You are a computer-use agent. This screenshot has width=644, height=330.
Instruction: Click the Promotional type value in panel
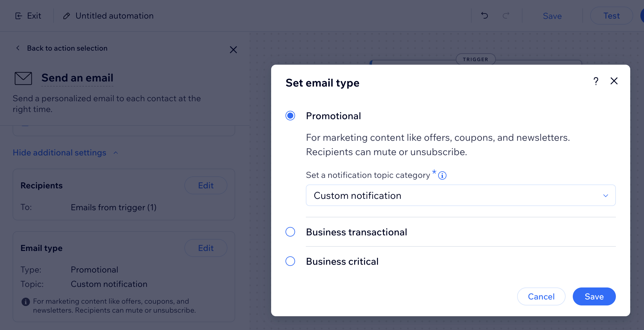click(x=94, y=270)
